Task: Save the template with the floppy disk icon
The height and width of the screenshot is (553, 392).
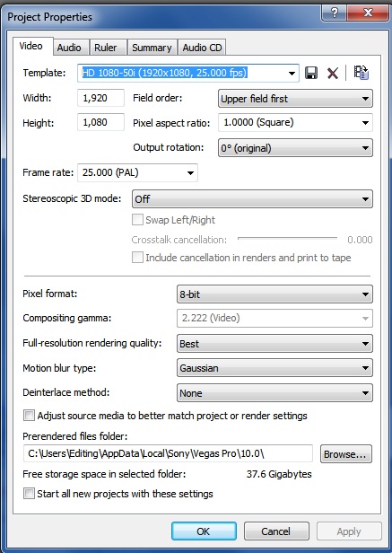Action: tap(311, 73)
